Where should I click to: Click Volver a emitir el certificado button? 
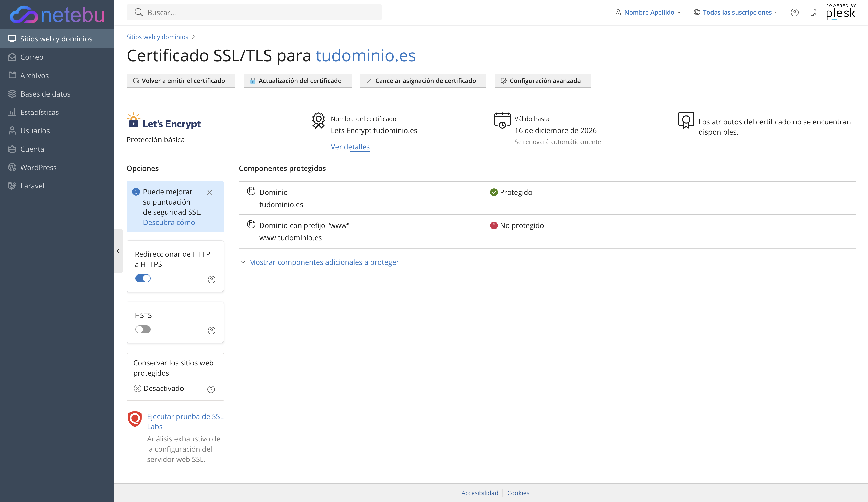(x=181, y=81)
